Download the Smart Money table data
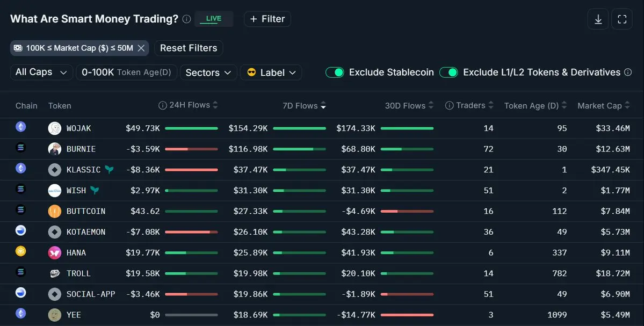 [x=598, y=19]
